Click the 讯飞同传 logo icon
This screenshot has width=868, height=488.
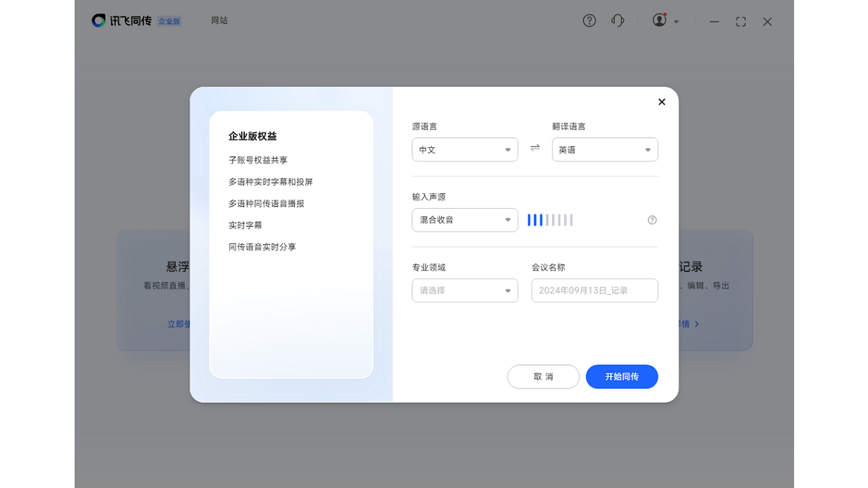98,20
